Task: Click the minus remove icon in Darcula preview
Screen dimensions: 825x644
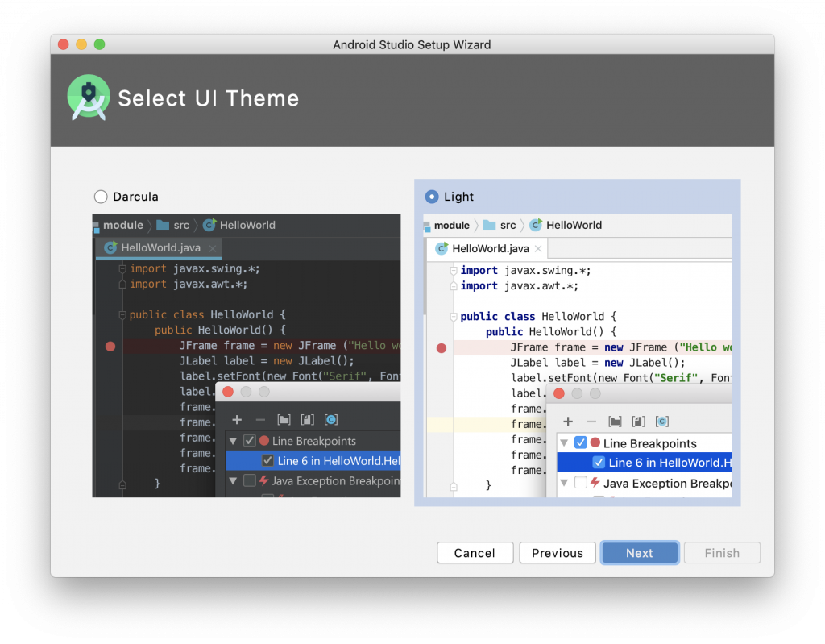Action: coord(260,420)
